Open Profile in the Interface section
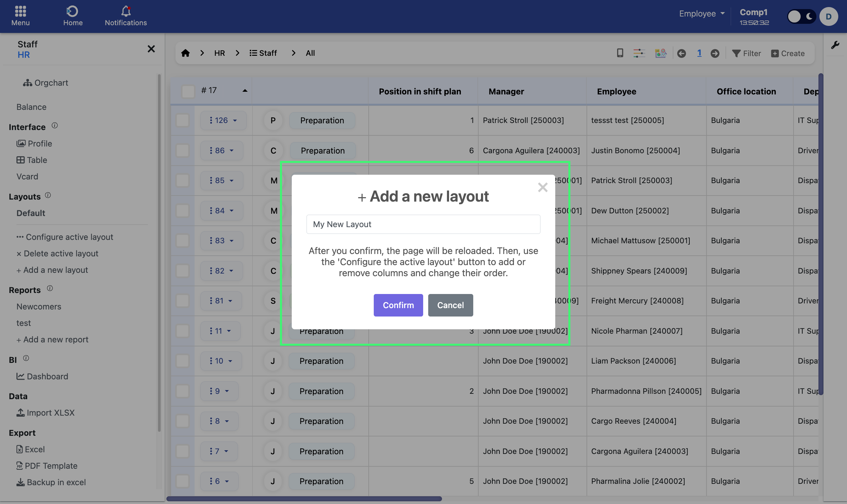847x504 pixels. [x=34, y=143]
